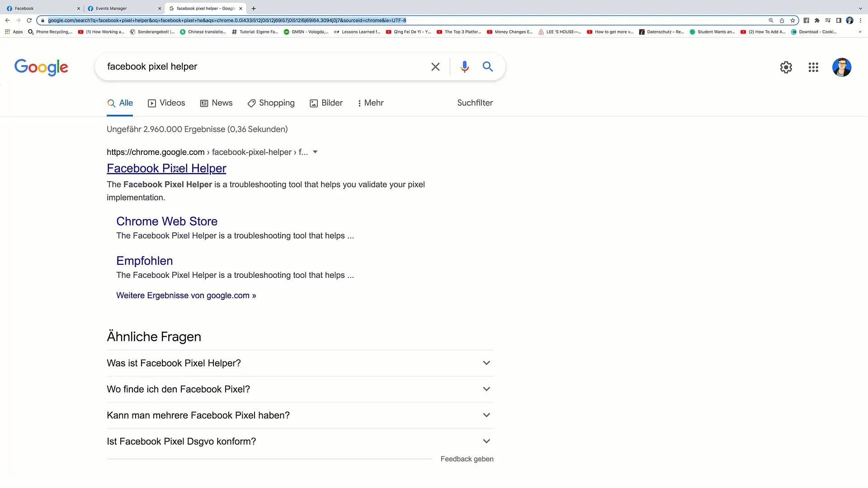Screen dimensions: 868x488
Task: Open the Facebook Pixel Helper extension icon
Action: (x=806, y=20)
